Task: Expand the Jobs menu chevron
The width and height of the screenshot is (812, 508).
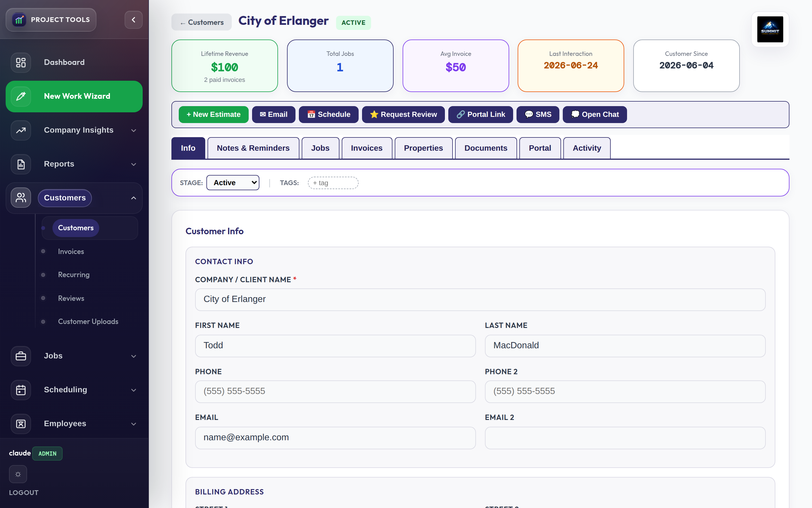Action: click(134, 356)
